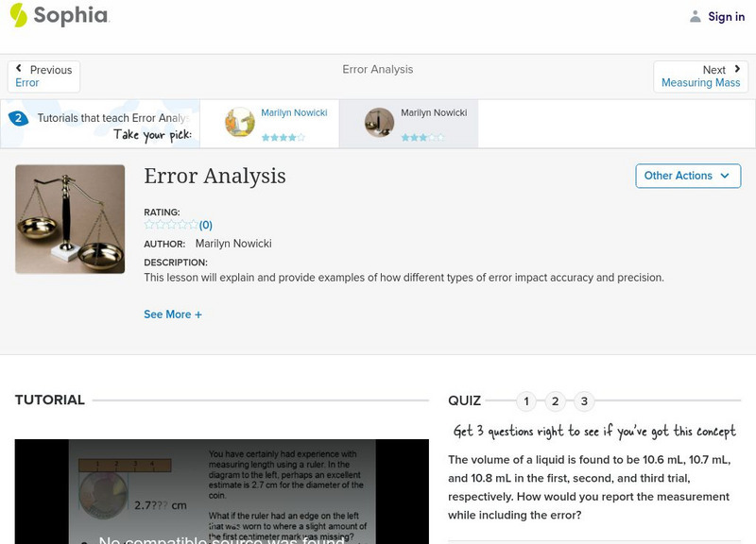The height and width of the screenshot is (544, 756).
Task: Expand the See More section
Action: click(170, 314)
